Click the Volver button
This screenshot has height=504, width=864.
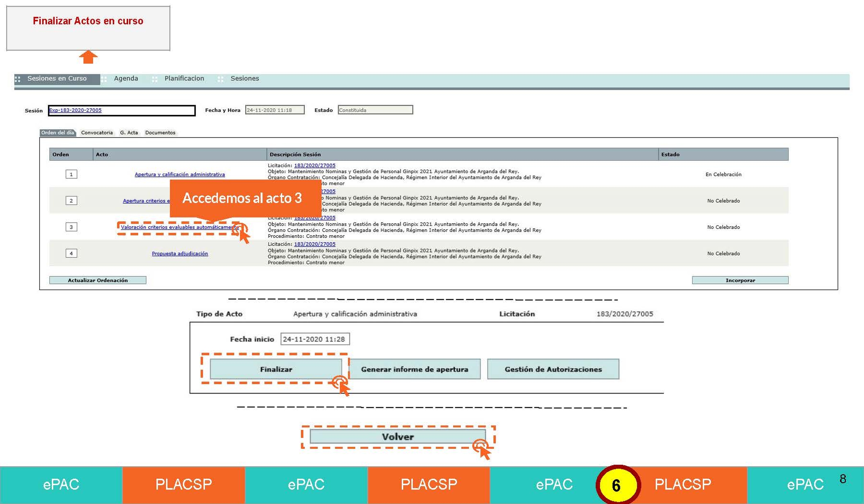[x=397, y=437]
